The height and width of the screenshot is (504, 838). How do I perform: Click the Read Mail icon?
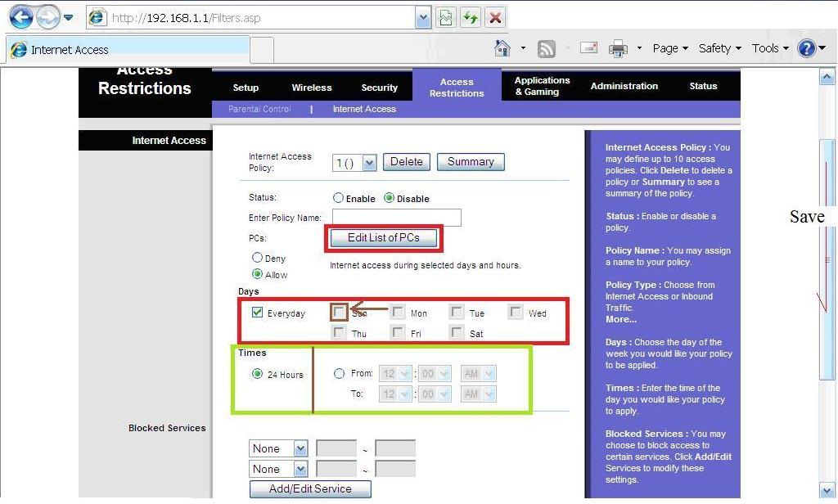pos(588,47)
